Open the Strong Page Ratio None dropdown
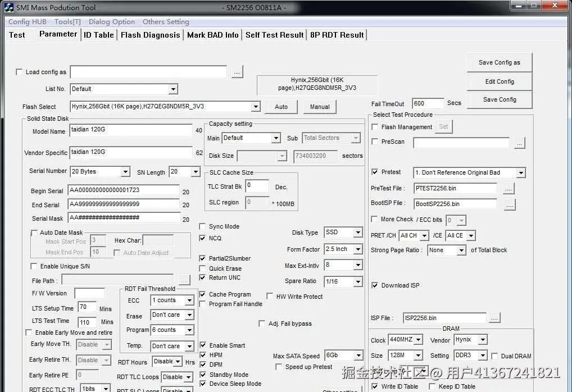The width and height of the screenshot is (572, 392). pos(447,250)
